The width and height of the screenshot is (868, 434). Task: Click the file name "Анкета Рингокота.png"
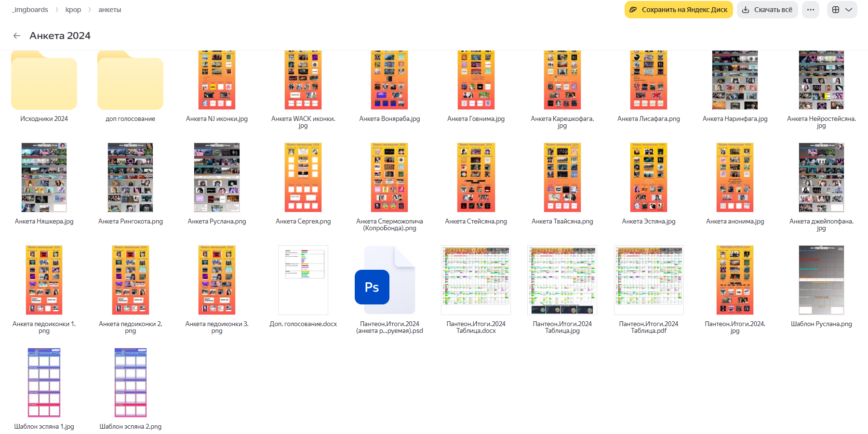130,222
